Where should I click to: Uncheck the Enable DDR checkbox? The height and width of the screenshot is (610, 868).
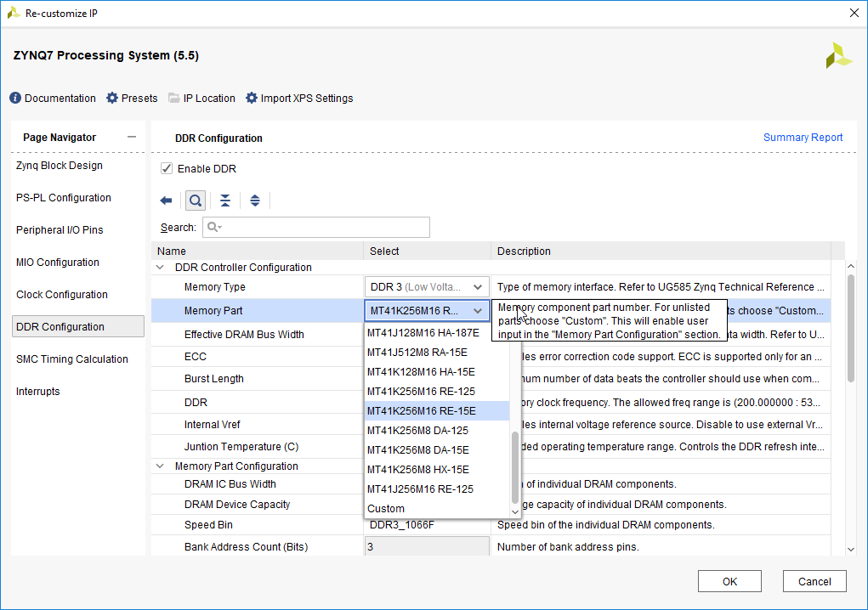tap(167, 169)
